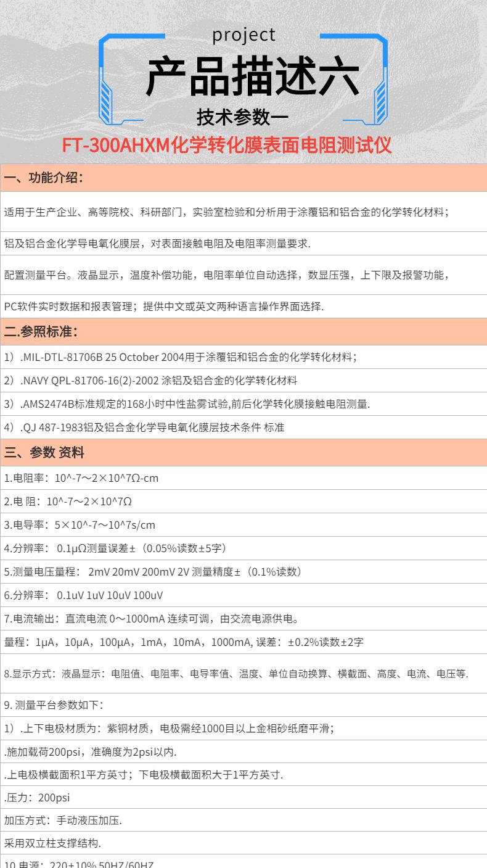Click the AMS2474B standard row
The height and width of the screenshot is (868, 487).
tap(243, 403)
